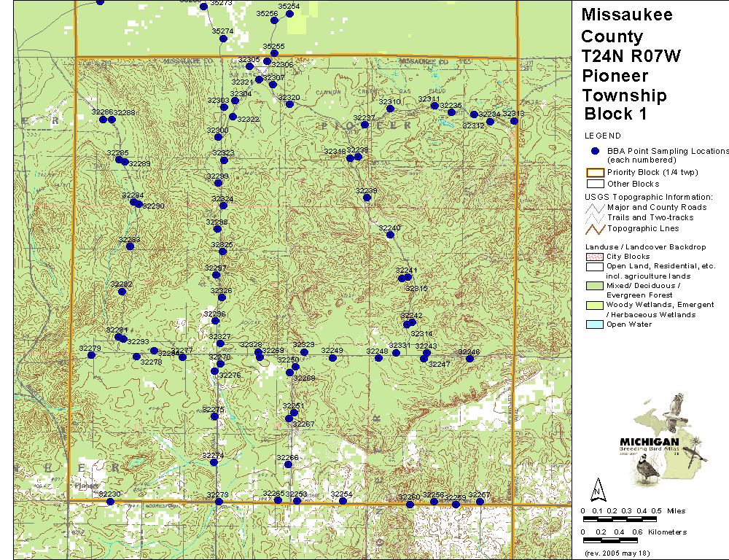
Task: Select point 35274 north of block
Action: [x=224, y=39]
